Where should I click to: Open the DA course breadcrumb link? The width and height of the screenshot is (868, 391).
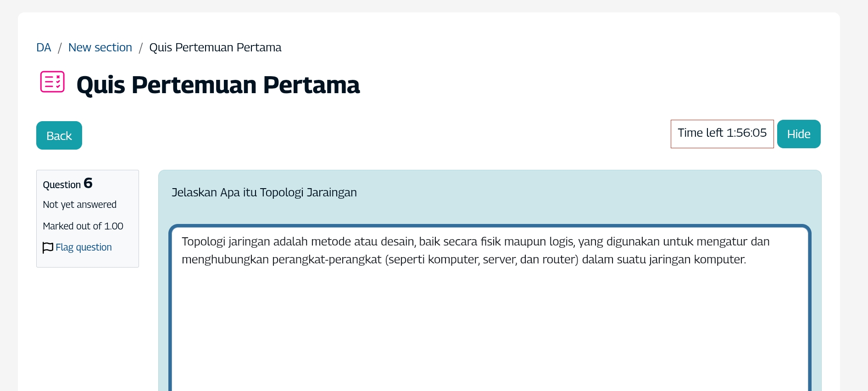point(44,47)
